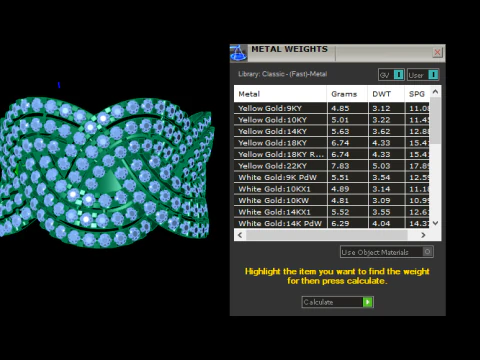Image resolution: width=480 pixels, height=360 pixels.
Task: Select the White Gold:14K PdW row
Action: point(331,223)
